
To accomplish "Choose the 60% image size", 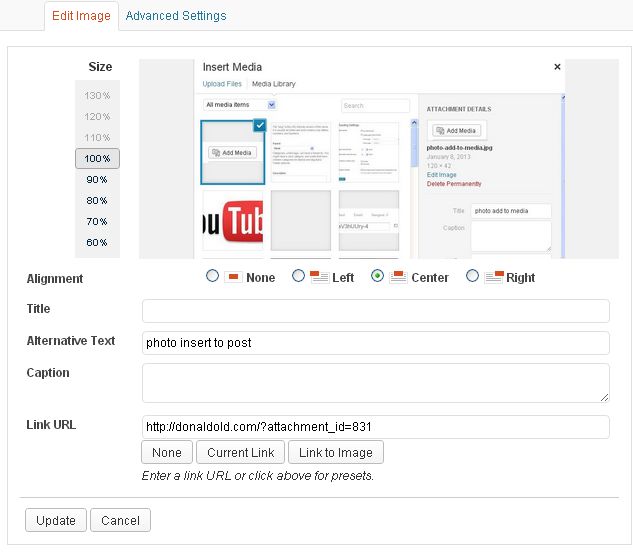I will coord(97,242).
